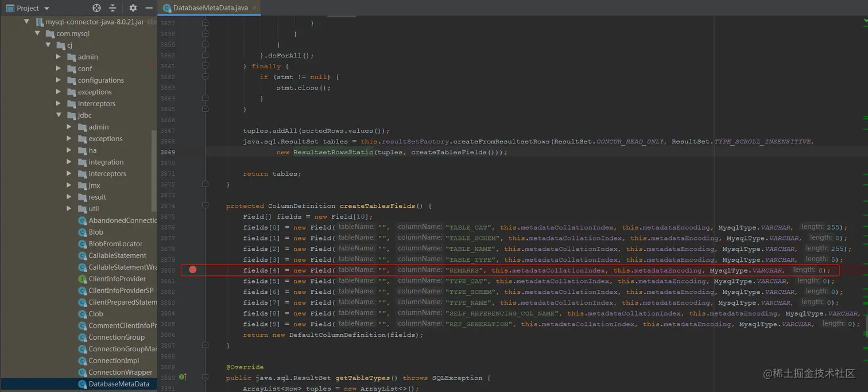Click the jdbc folder icon
Image resolution: width=868 pixels, height=392 pixels.
click(x=71, y=115)
